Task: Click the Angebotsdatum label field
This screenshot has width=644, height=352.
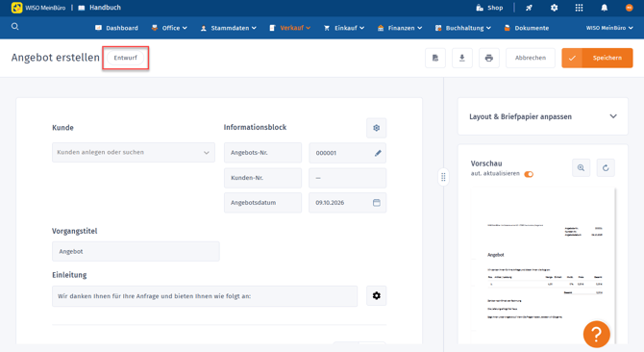Action: coord(262,203)
